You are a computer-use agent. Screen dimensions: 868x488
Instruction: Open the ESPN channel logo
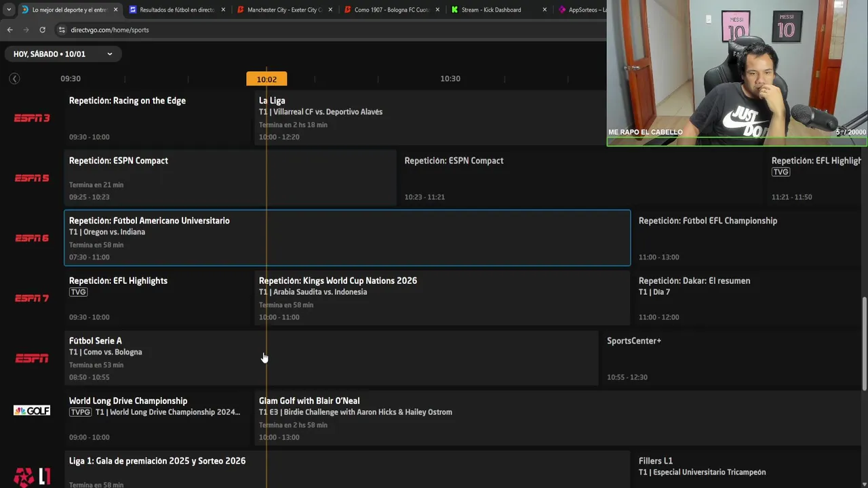pyautogui.click(x=32, y=359)
